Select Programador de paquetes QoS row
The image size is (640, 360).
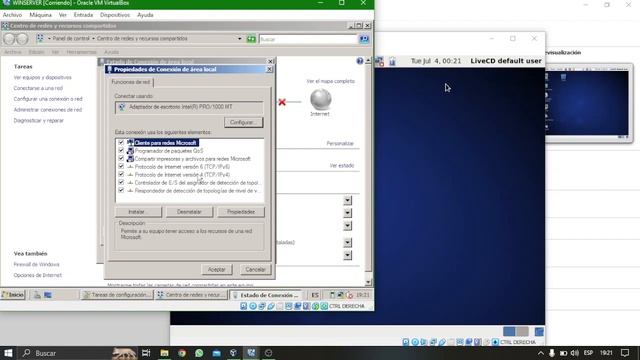click(169, 151)
